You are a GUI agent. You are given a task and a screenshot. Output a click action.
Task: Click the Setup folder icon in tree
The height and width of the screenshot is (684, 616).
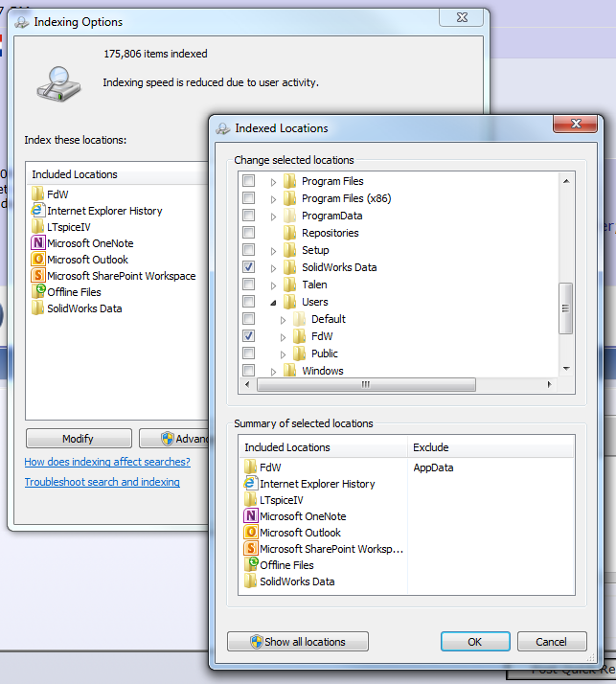tap(289, 249)
